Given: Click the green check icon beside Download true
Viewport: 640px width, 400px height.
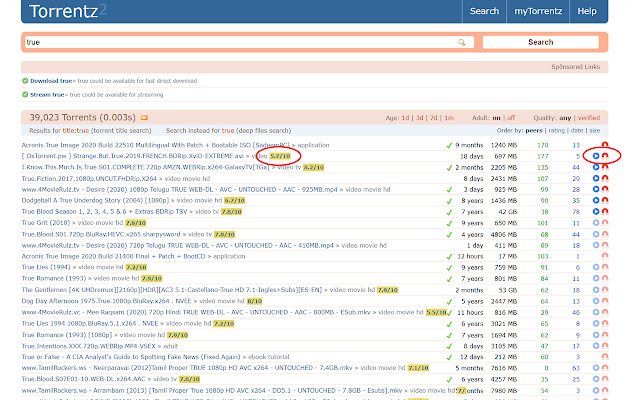Looking at the screenshot, I should pos(25,81).
